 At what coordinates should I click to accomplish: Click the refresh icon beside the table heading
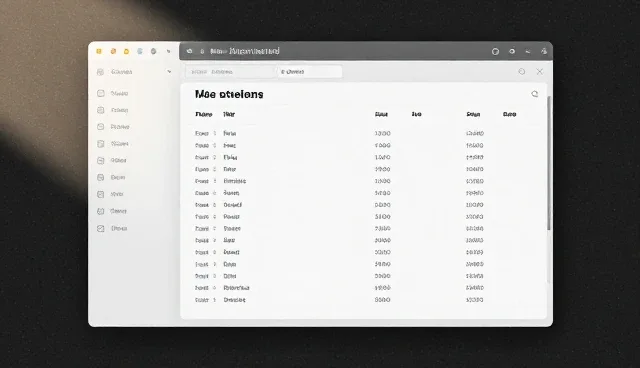534,94
